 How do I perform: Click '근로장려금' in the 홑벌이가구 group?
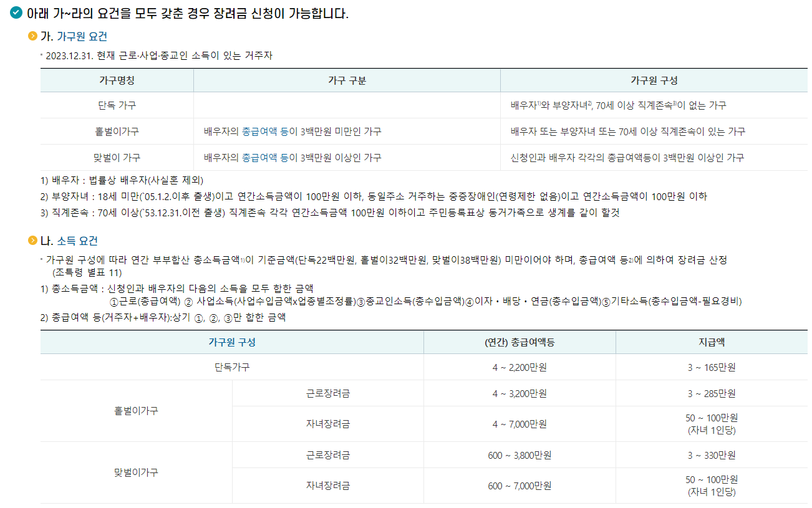[328, 393]
